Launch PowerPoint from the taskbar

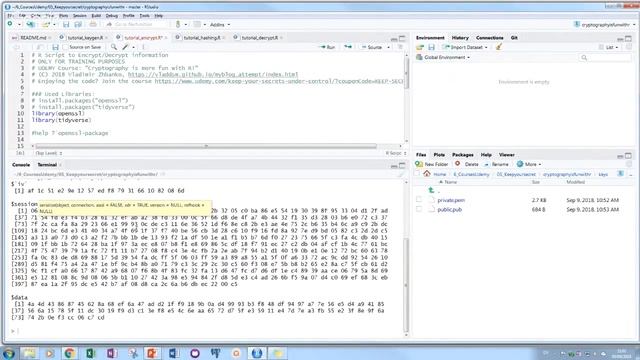pyautogui.click(x=152, y=353)
